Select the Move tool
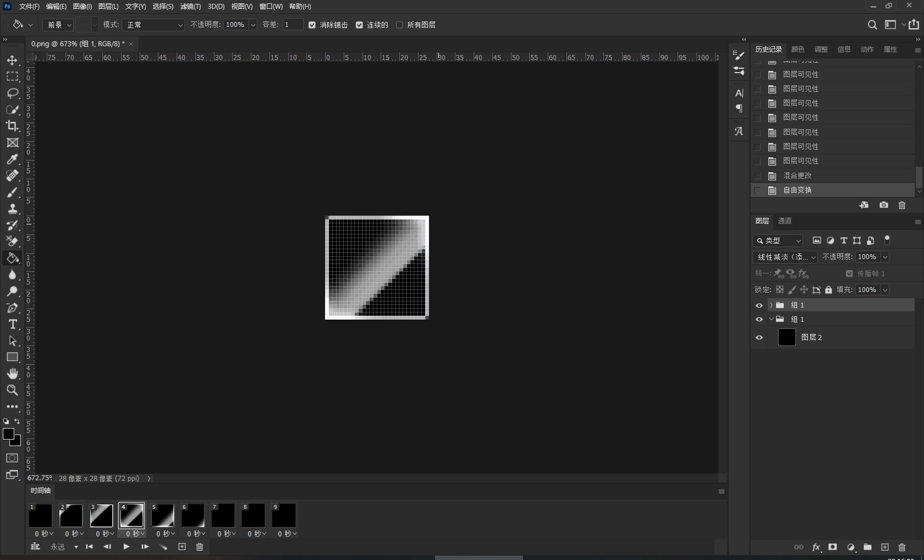Viewport: 924px width, 560px height. [12, 60]
